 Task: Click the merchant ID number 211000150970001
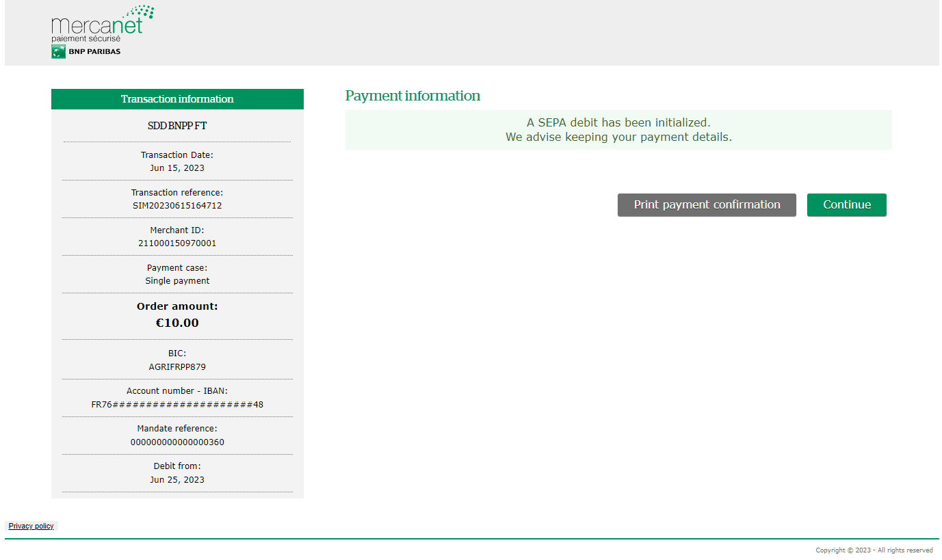coord(177,243)
